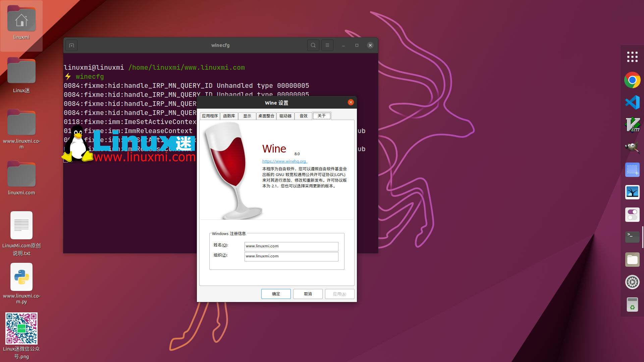
Task: Launch GIMP from the dock
Action: coord(632,147)
